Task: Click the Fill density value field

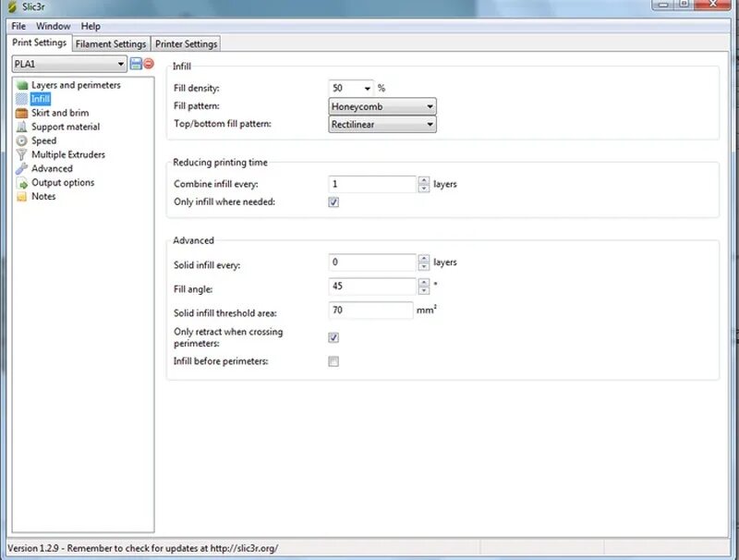Action: [345, 88]
